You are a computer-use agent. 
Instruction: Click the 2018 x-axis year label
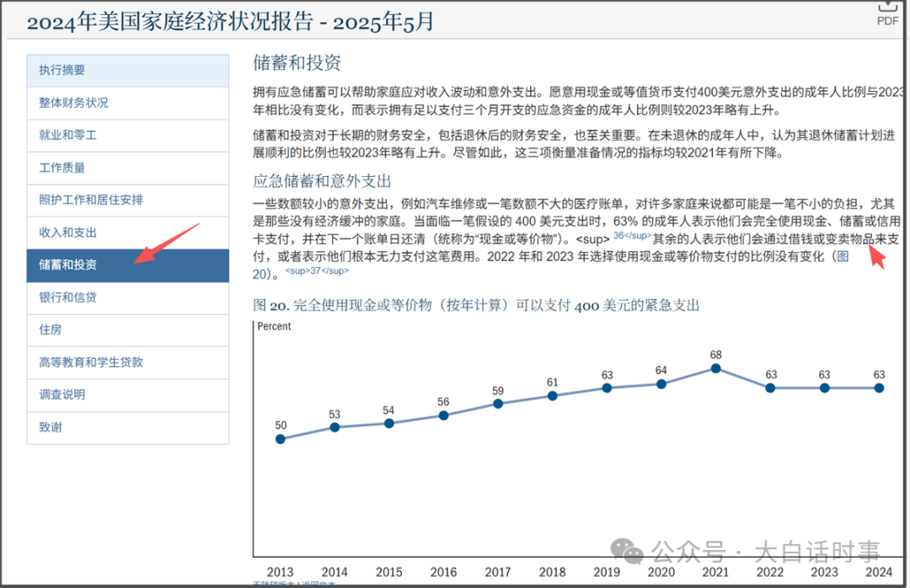552,572
